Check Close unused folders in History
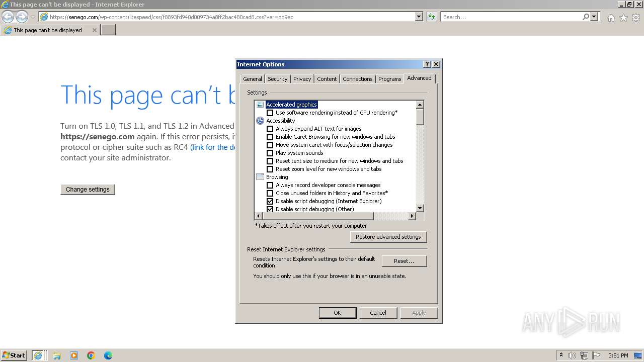The image size is (644, 362). (270, 193)
